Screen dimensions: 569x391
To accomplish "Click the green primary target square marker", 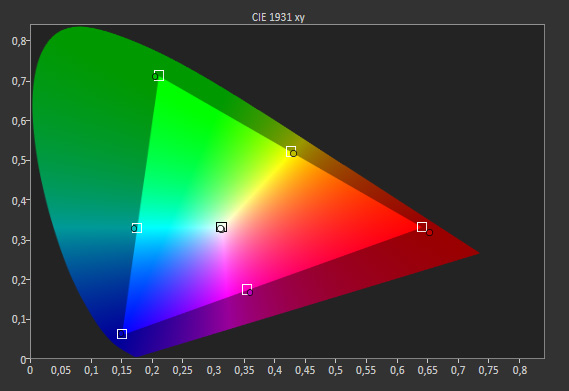I will pos(159,75).
